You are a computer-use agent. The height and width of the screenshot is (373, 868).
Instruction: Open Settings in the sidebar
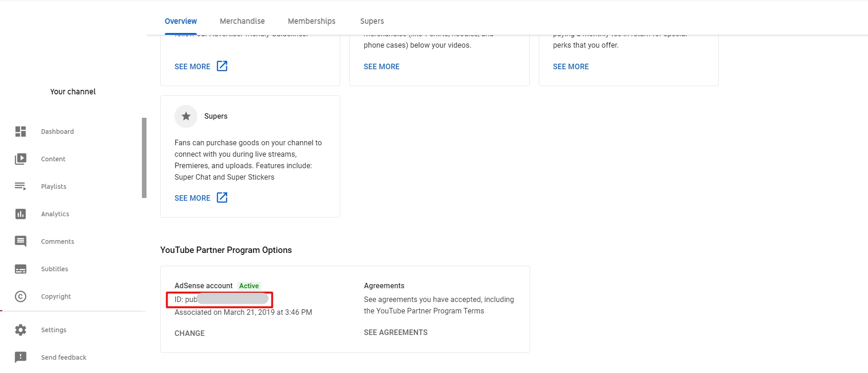click(54, 330)
